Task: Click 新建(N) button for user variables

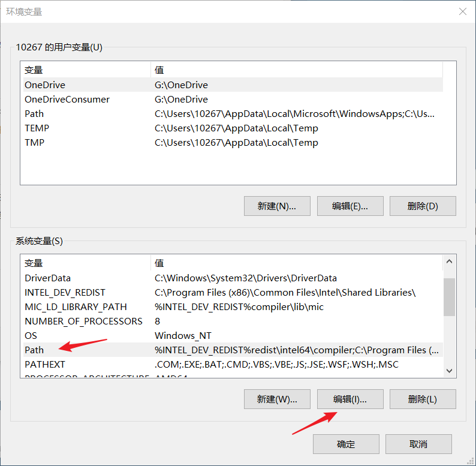Action: click(x=277, y=206)
